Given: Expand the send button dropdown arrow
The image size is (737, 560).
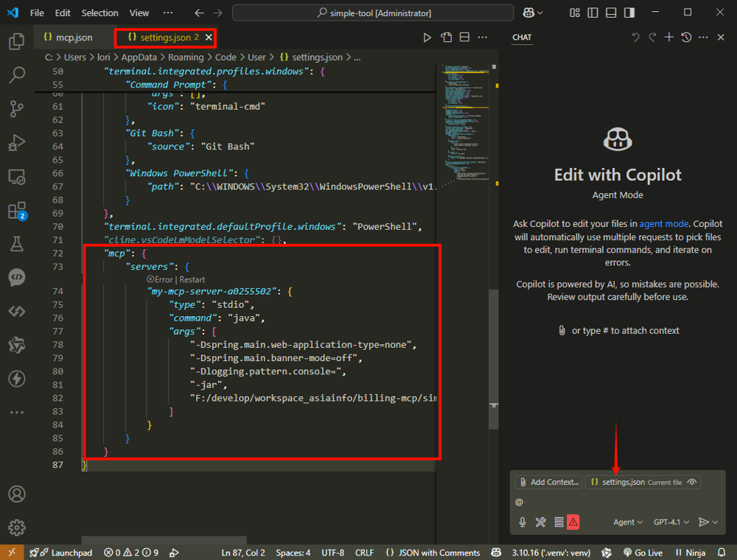Looking at the screenshot, I should pos(715,522).
